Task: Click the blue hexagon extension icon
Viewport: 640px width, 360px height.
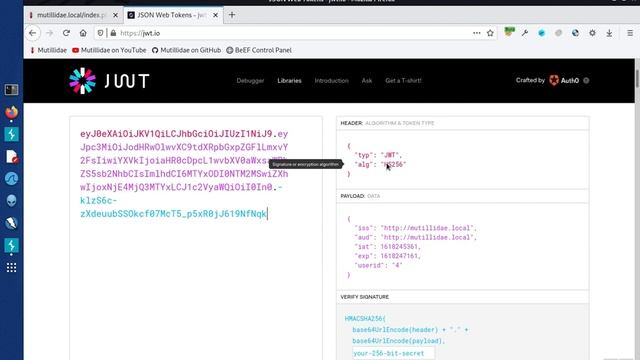Action: pyautogui.click(x=542, y=33)
